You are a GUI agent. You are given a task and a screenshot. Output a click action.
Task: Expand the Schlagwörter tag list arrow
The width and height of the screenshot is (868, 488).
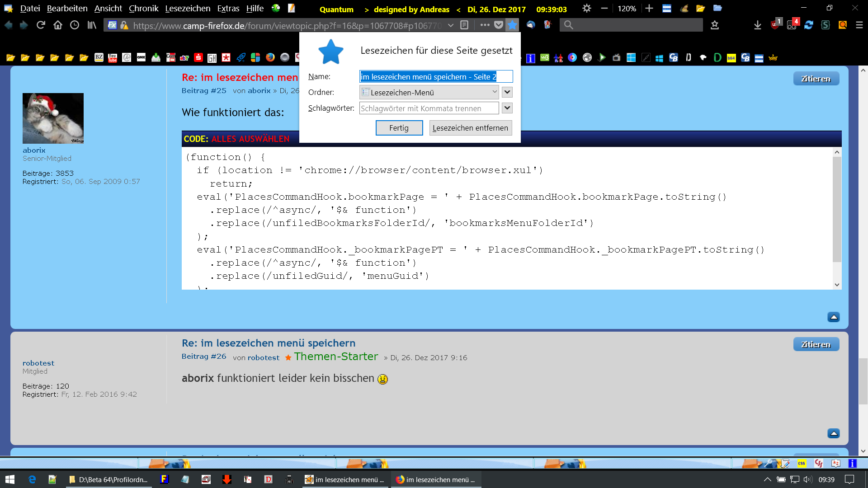[x=507, y=108]
